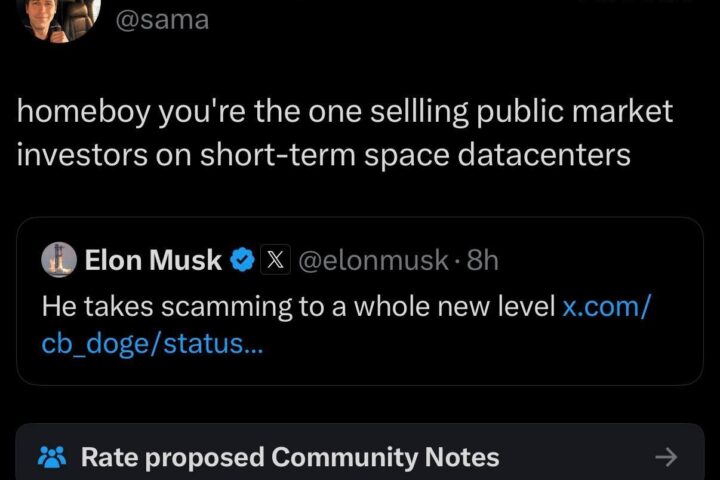Tap the @elonmusk handle
The image size is (720, 480).
pyautogui.click(x=373, y=260)
